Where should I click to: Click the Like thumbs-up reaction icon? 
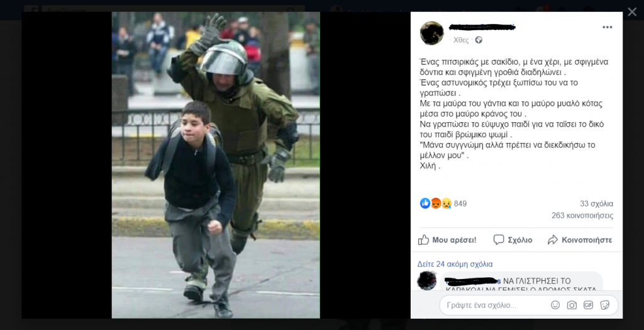[425, 203]
